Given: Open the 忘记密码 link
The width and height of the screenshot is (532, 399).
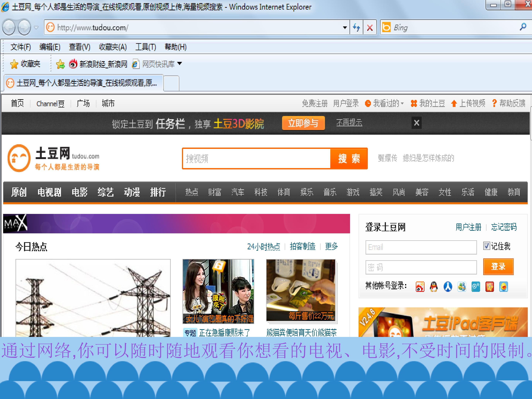Looking at the screenshot, I should point(504,227).
